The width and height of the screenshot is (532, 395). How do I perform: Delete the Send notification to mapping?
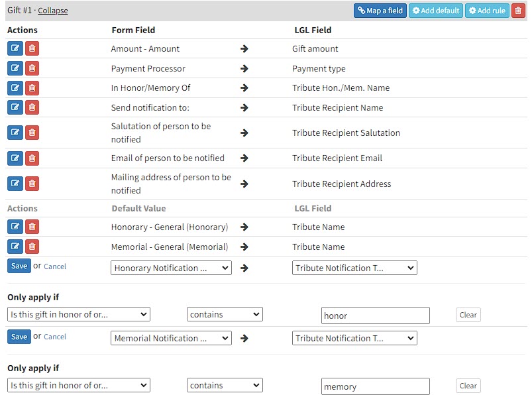click(x=32, y=107)
